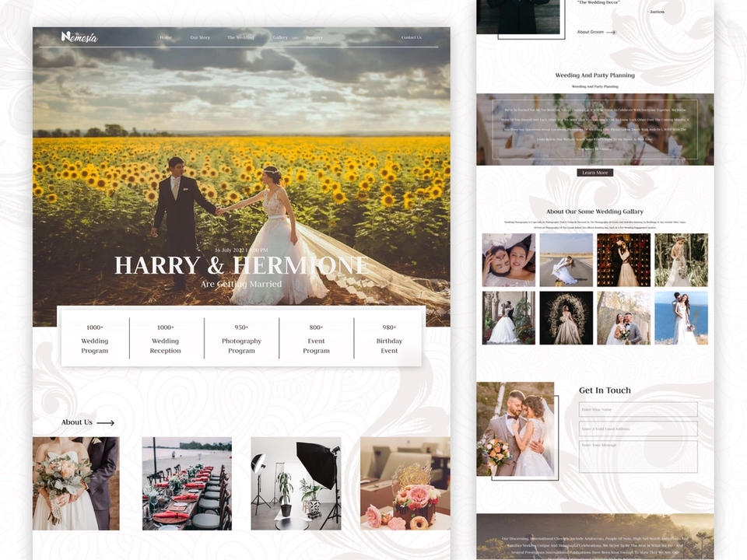Click the Are Getting Married subtitle
This screenshot has height=560, width=747.
coord(241,284)
